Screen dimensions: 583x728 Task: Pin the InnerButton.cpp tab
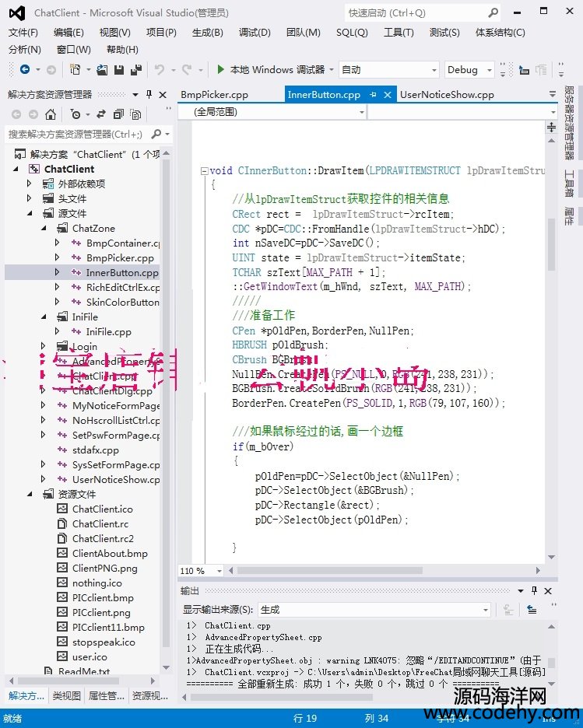click(x=373, y=95)
